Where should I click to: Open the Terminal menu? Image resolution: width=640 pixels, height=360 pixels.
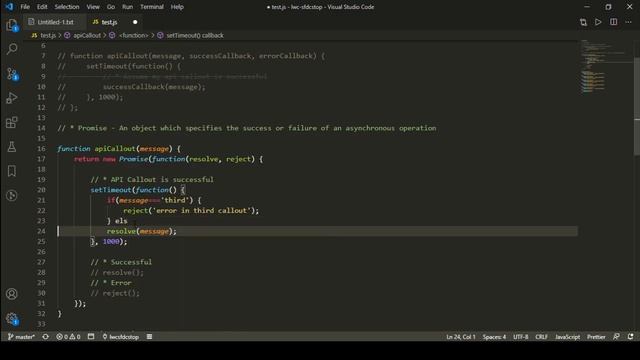152,7
